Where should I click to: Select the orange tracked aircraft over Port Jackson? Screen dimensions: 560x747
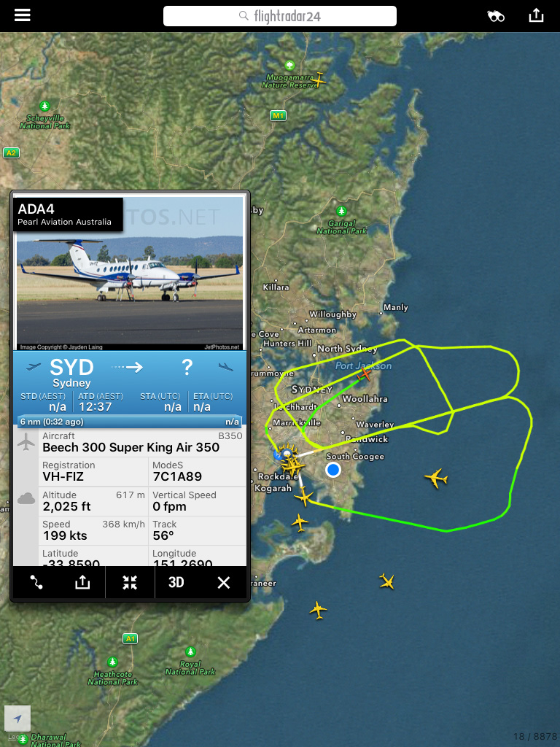point(365,374)
